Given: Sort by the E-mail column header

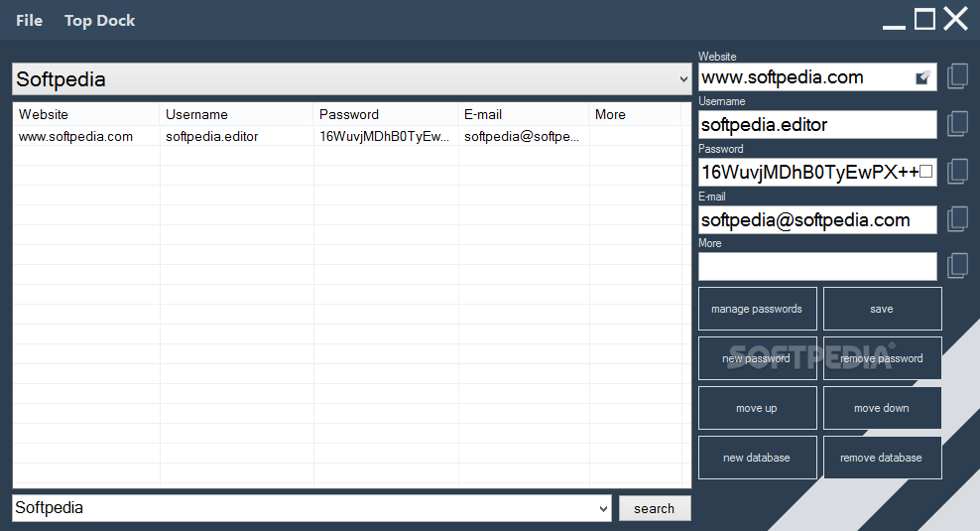Looking at the screenshot, I should pos(524,114).
